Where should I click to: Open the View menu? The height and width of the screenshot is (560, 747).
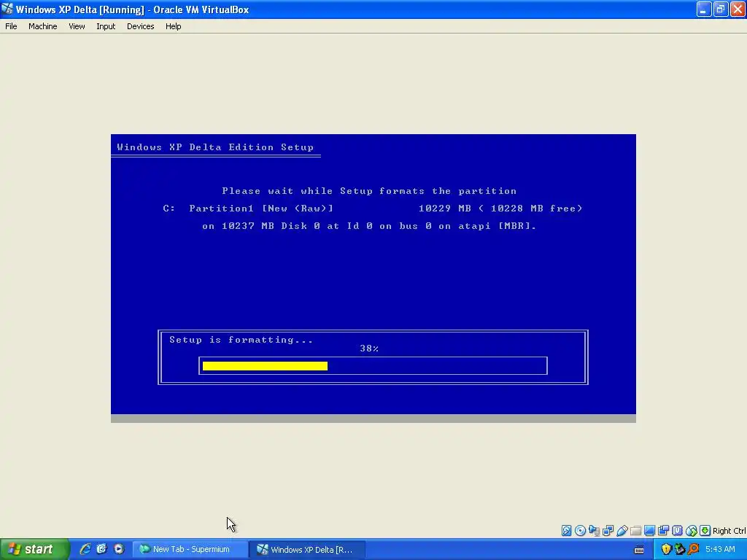[x=77, y=26]
